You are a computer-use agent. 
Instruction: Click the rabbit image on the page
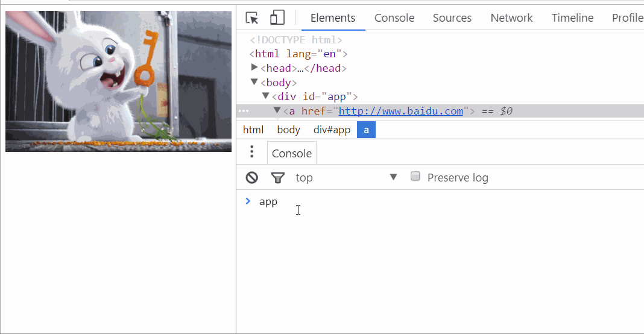click(x=118, y=81)
